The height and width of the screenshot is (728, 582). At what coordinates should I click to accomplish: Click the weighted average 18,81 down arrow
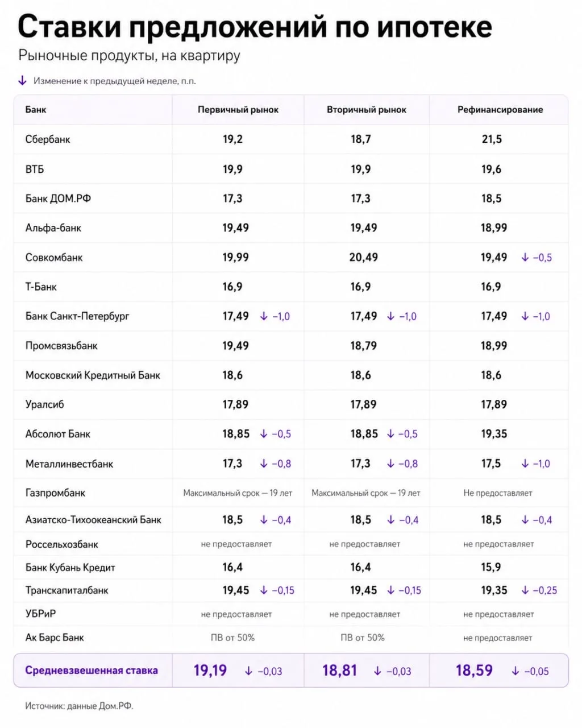click(377, 671)
